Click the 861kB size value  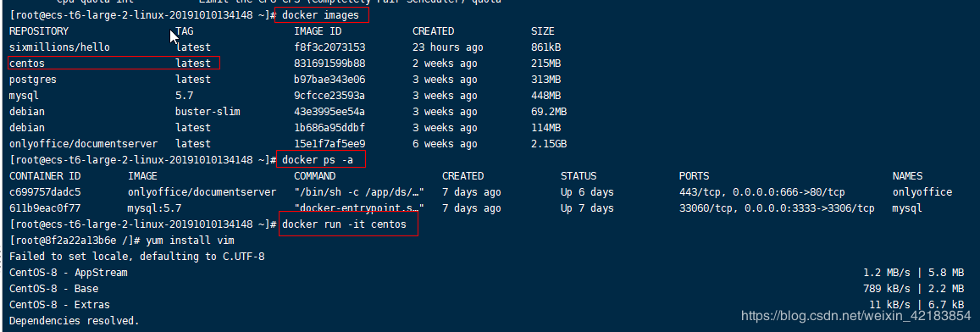[545, 47]
